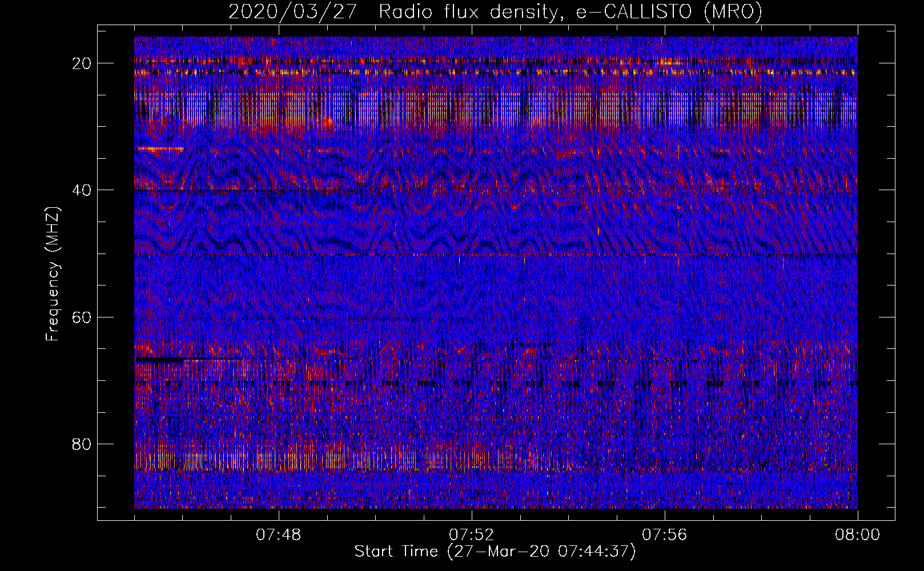Viewport: 924px width, 571px height.
Task: Click the short black bar near 67 MHz
Action: [x=160, y=360]
